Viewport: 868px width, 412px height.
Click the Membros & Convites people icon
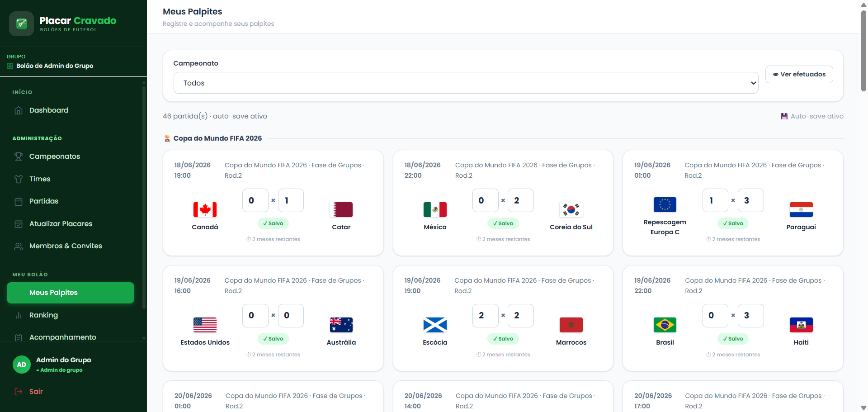(19, 246)
